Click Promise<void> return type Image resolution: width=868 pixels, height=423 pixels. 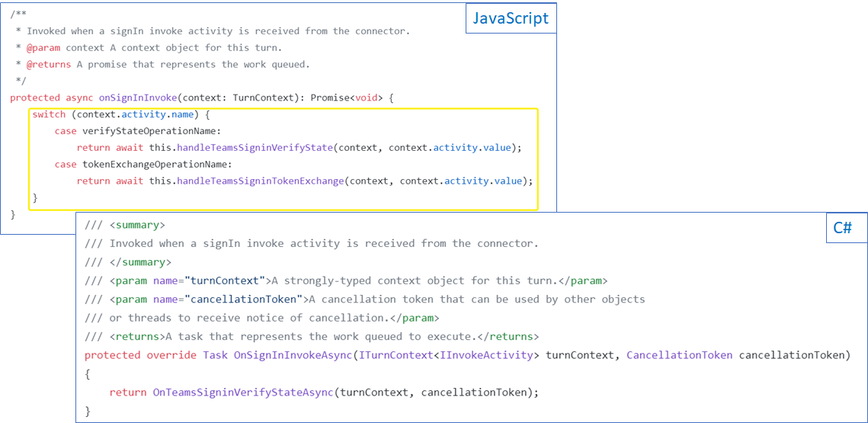tap(347, 98)
